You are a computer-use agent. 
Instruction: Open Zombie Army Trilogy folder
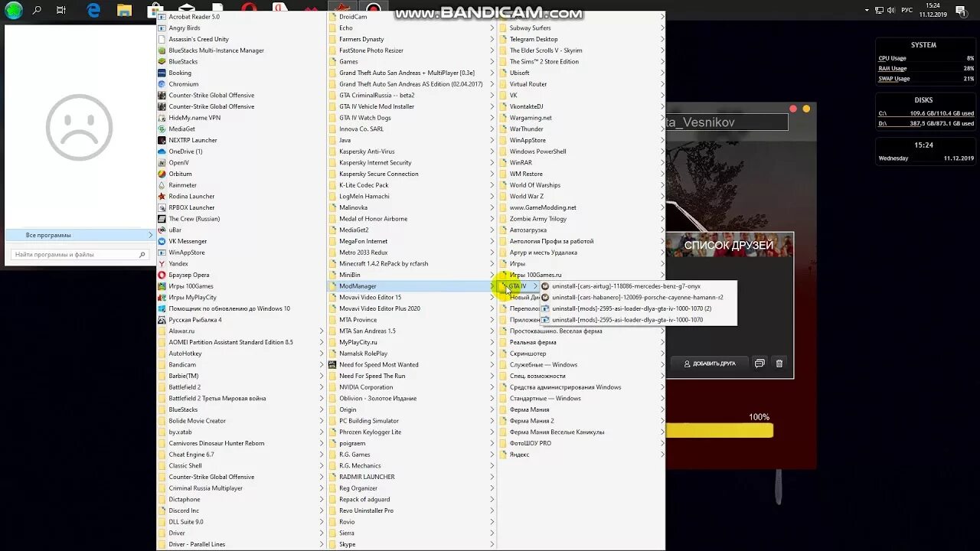(x=582, y=219)
